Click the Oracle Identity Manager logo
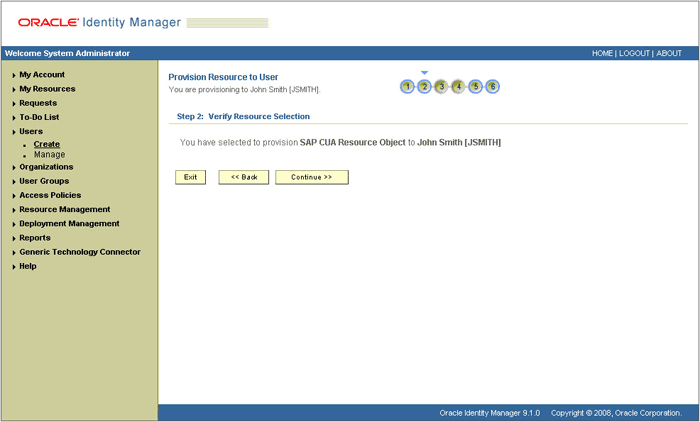 (x=99, y=22)
